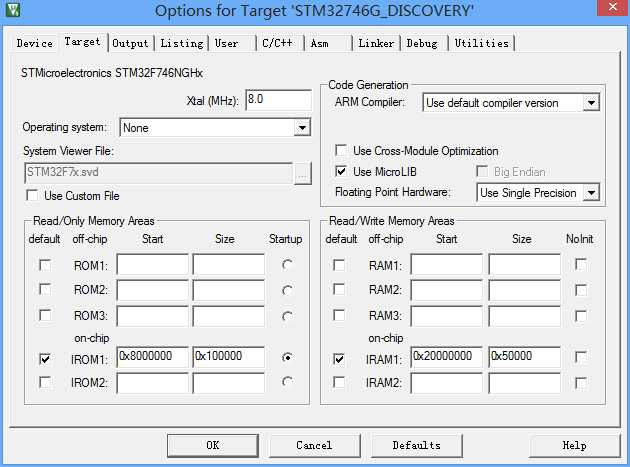Go to the Utilities tab
Image resolution: width=630 pixels, height=467 pixels.
click(x=481, y=43)
